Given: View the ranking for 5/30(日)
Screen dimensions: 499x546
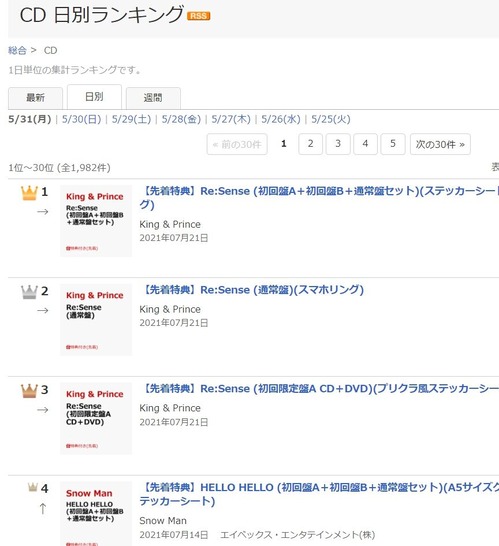Looking at the screenshot, I should point(81,119).
